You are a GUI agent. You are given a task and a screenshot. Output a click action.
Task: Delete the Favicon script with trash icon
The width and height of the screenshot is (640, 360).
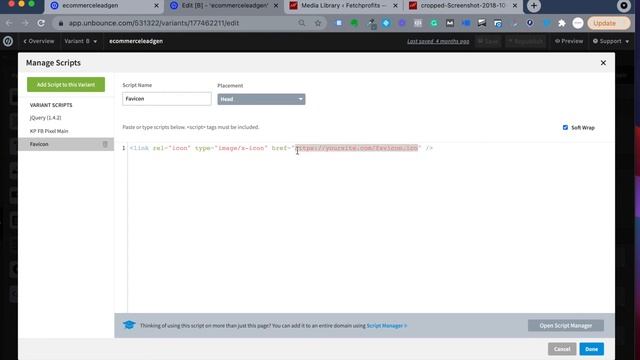click(x=105, y=144)
